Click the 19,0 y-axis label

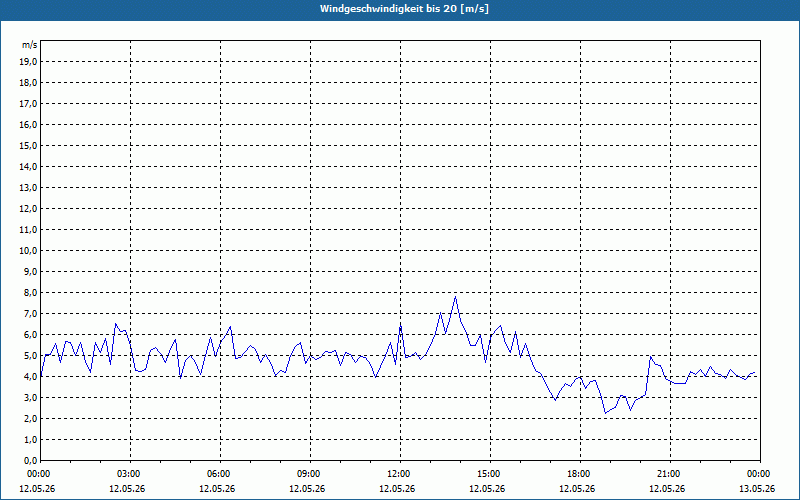[28, 62]
